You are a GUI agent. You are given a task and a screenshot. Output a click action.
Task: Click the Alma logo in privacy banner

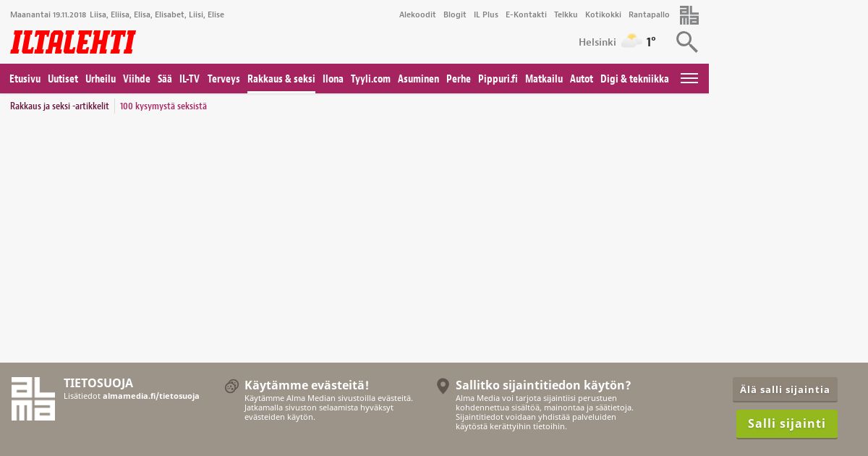(33, 399)
